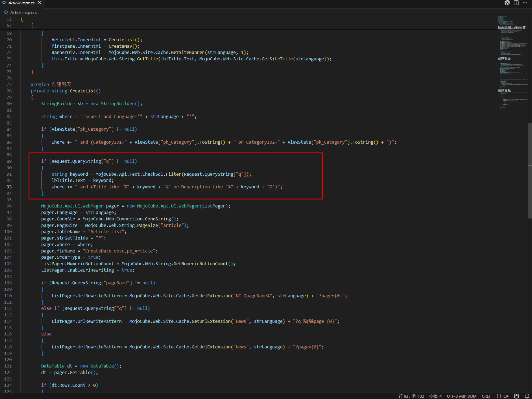532x399 pixels.
Task: Jump to 创建列表 region in minimap
Action: click(504, 59)
